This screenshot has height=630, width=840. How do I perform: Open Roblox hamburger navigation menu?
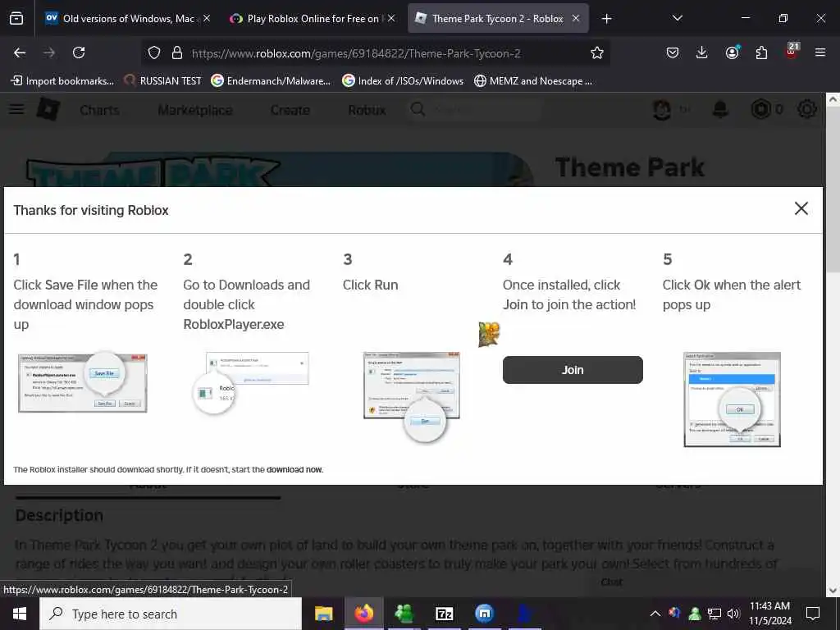16,109
